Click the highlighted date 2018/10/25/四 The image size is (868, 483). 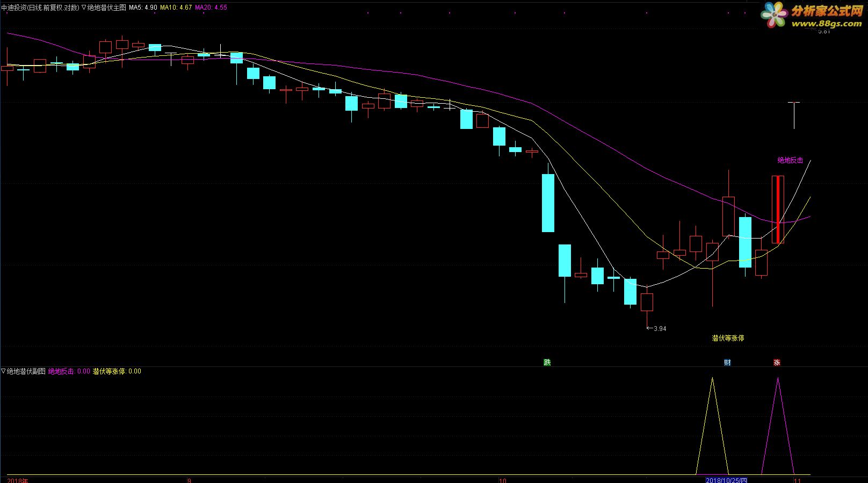(726, 480)
